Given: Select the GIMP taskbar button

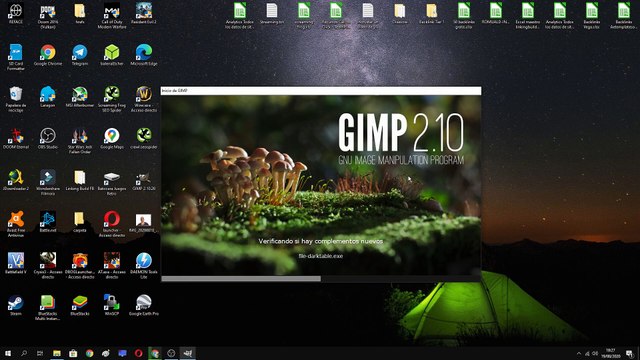Looking at the screenshot, I should pyautogui.click(x=187, y=353).
